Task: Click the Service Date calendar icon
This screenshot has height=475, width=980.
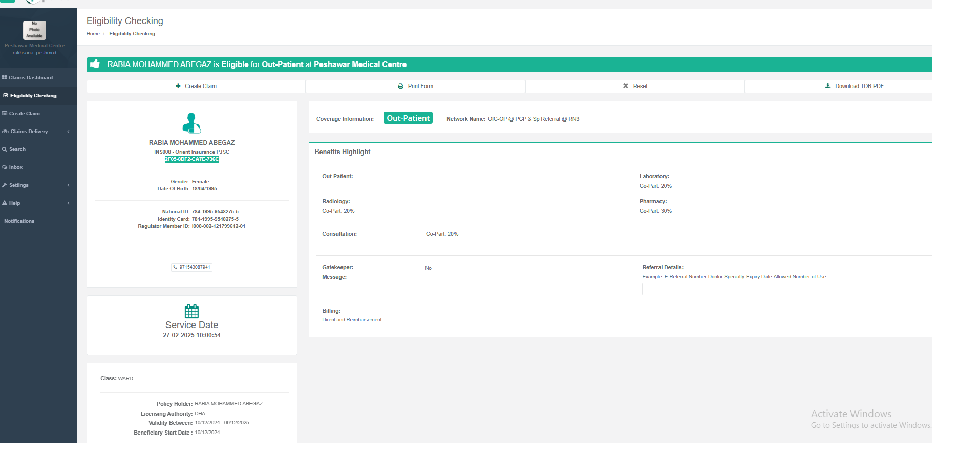Action: [x=191, y=311]
